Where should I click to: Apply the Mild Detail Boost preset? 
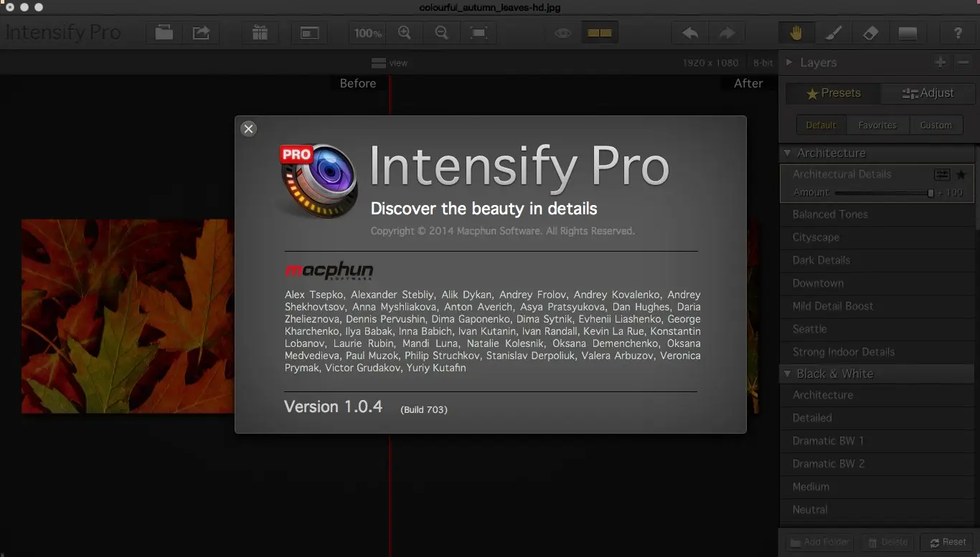click(x=877, y=306)
